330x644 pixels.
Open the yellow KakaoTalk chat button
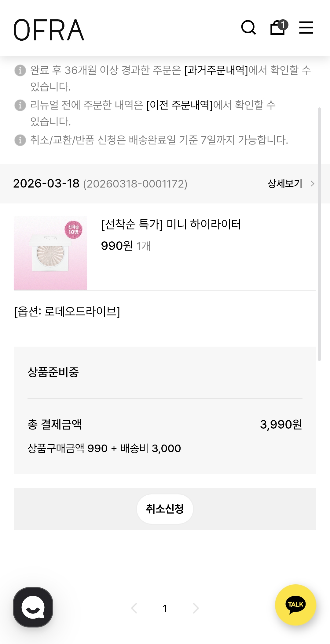point(295,605)
